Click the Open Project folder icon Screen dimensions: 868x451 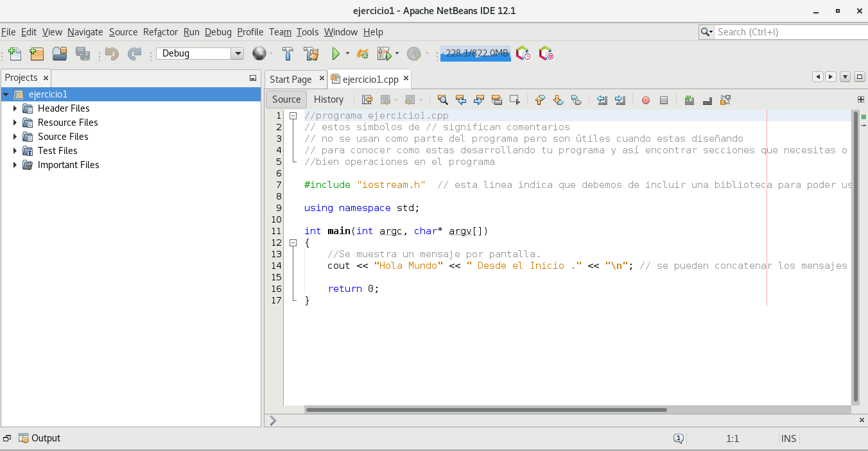[60, 54]
